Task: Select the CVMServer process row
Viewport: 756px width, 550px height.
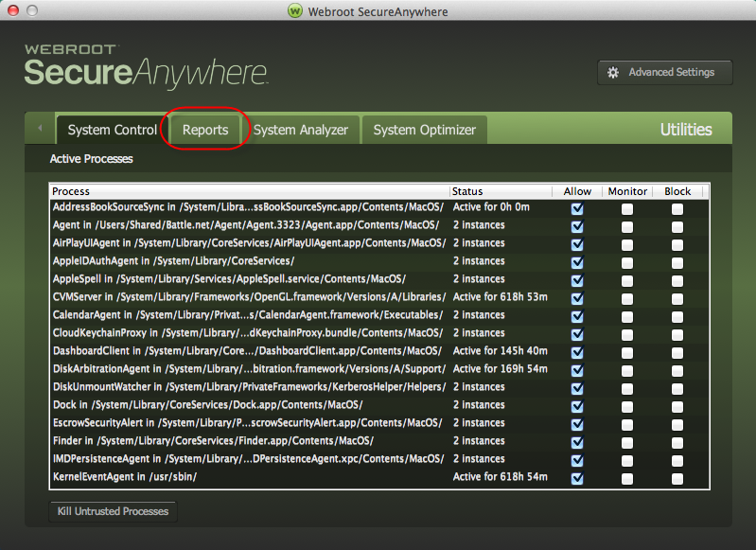Action: point(379,296)
